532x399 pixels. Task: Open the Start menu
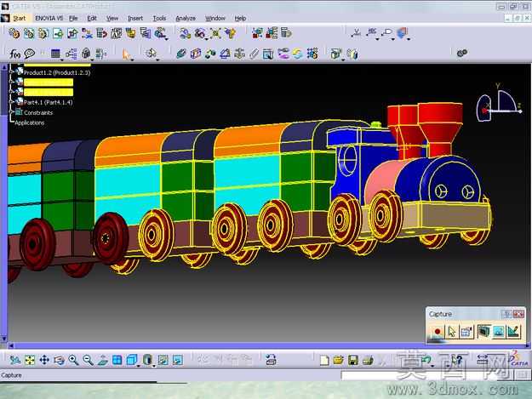(x=19, y=19)
